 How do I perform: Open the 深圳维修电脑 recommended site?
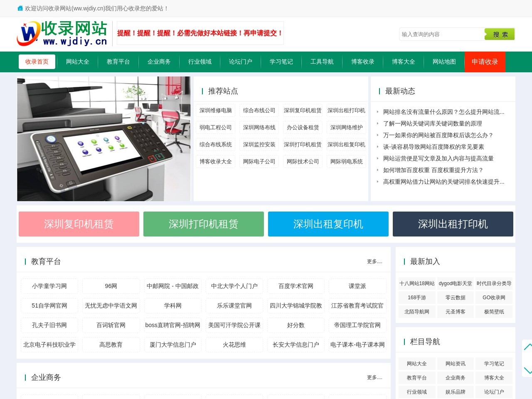coord(215,111)
